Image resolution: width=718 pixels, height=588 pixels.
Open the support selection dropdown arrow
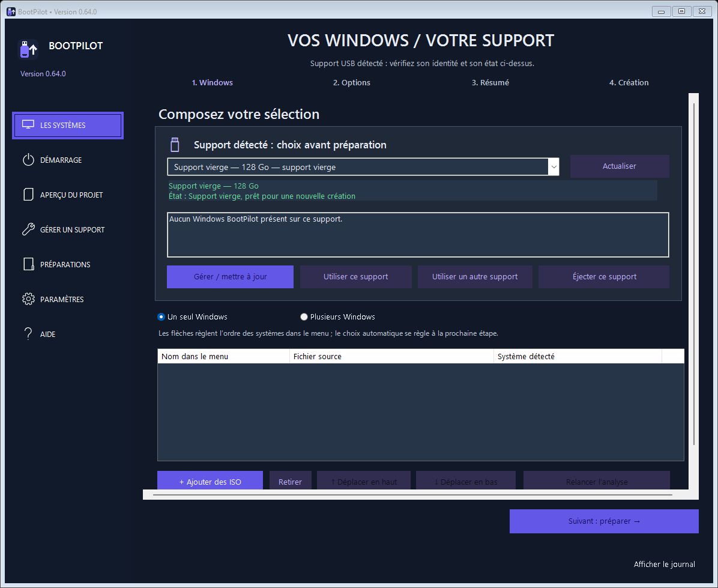click(x=554, y=167)
